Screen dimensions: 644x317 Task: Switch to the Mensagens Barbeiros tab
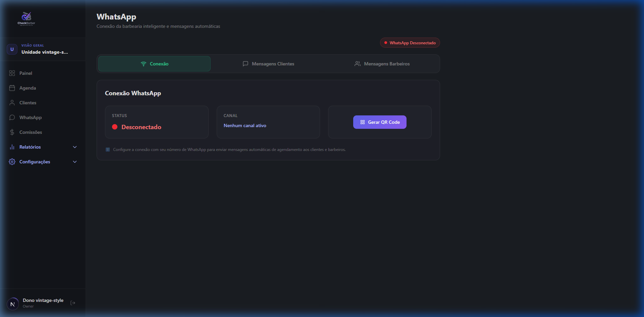(x=382, y=64)
